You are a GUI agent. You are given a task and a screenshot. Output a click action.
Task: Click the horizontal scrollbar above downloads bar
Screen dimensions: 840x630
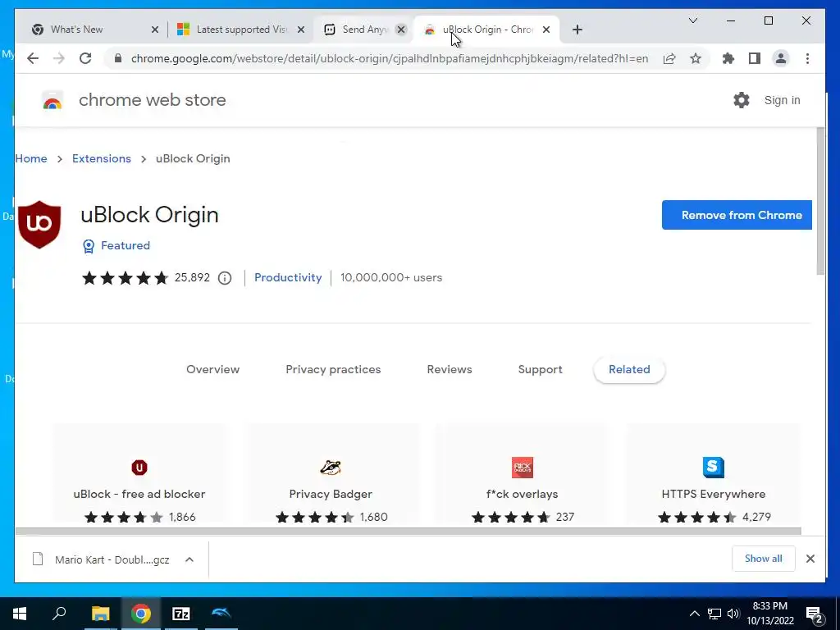[x=409, y=531]
